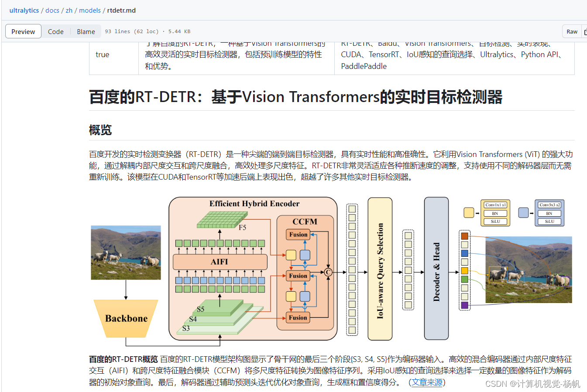Click the sheep input photo thumbnail

tap(126, 252)
